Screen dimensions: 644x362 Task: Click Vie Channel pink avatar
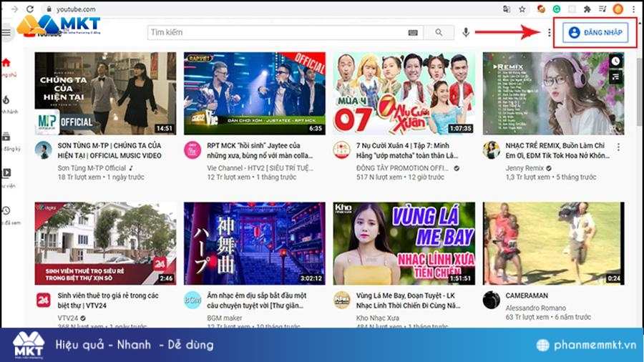coord(192,150)
